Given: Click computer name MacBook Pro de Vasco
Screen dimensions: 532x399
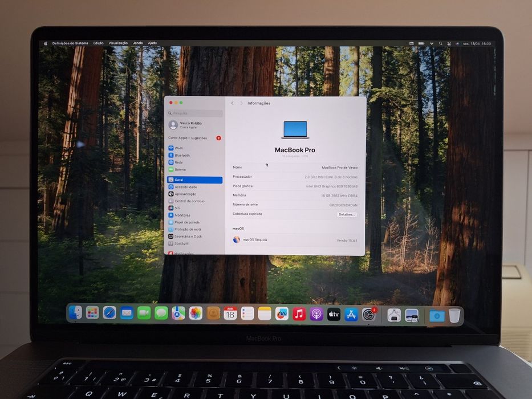Looking at the screenshot, I should click(x=339, y=168).
